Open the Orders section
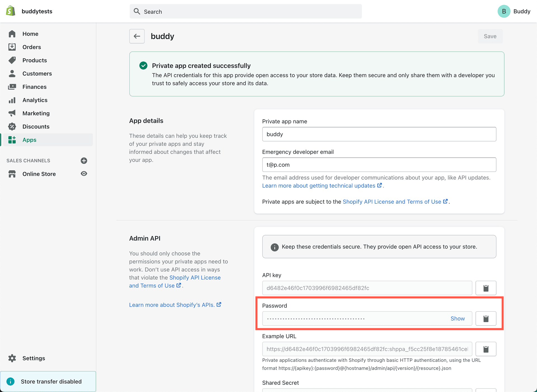 click(x=32, y=47)
